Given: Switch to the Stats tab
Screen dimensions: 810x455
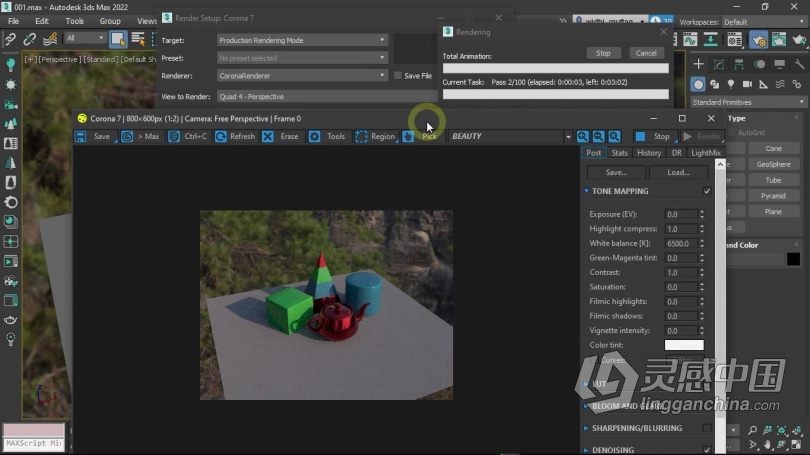Looking at the screenshot, I should point(619,153).
